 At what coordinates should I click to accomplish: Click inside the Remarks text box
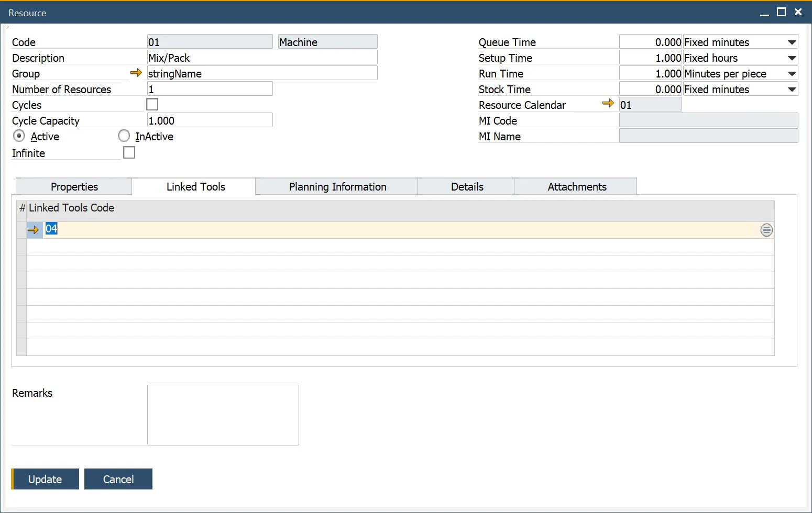[x=223, y=415]
